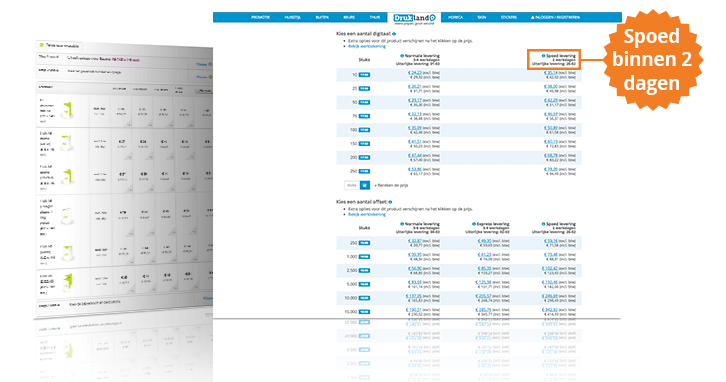Click info icon in highlighted Spoed levering box

click(544, 56)
